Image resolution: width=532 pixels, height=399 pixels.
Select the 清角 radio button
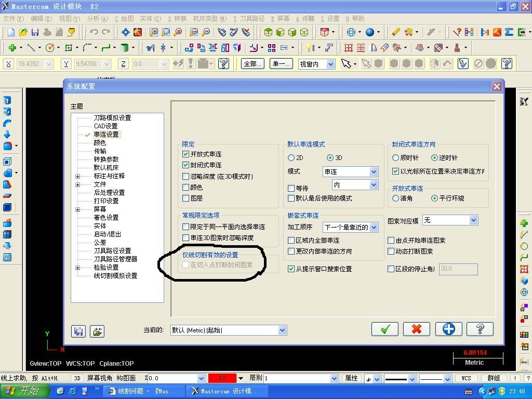coord(395,198)
